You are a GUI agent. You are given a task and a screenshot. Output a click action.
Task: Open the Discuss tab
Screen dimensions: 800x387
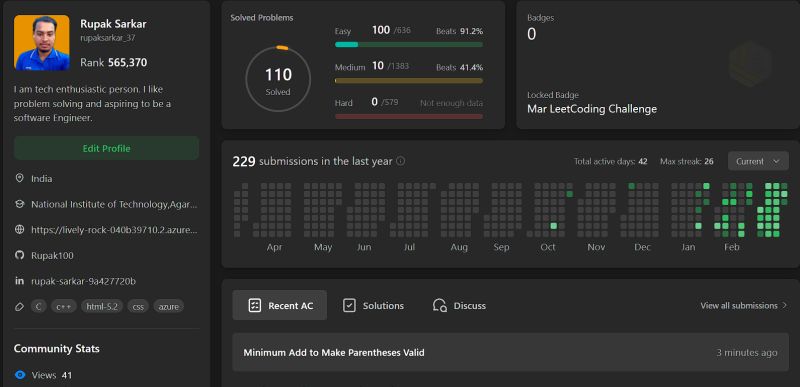[x=459, y=305]
